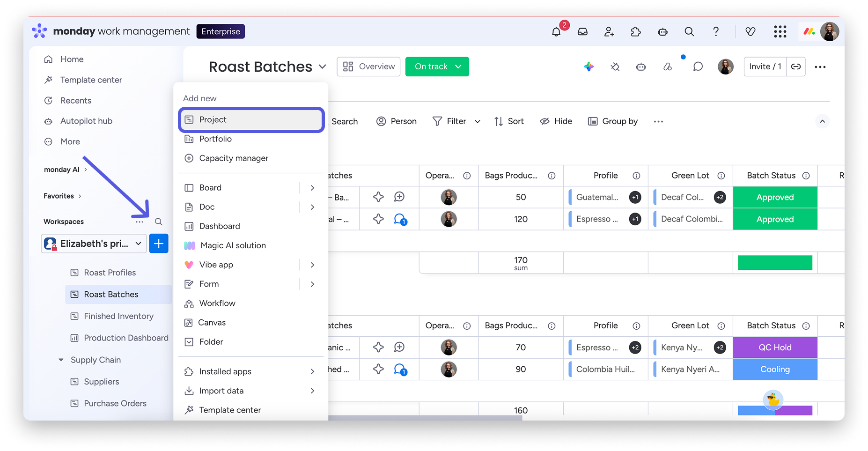Choose Project from Add new menu
The height and width of the screenshot is (451, 868).
(251, 120)
